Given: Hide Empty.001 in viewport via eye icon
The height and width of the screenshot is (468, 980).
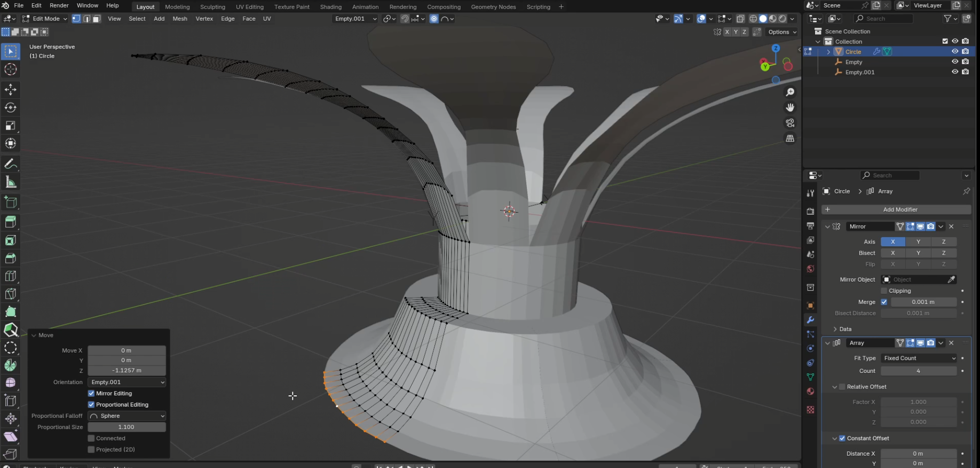Looking at the screenshot, I should coord(955,72).
